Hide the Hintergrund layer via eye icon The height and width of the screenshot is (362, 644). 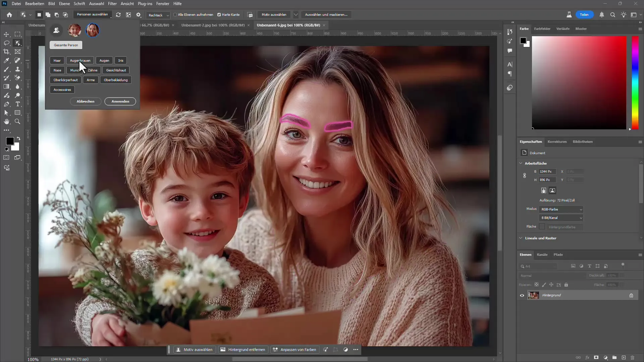522,295
